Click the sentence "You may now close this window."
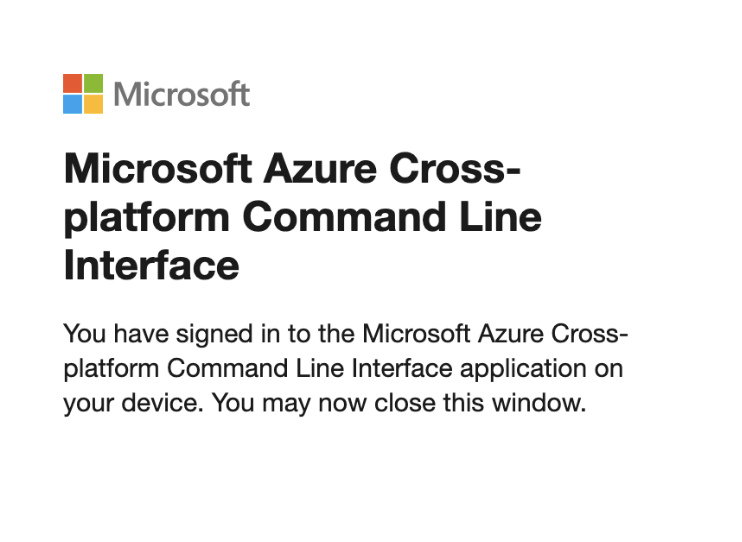Image resolution: width=742 pixels, height=542 pixels. pos(398,404)
